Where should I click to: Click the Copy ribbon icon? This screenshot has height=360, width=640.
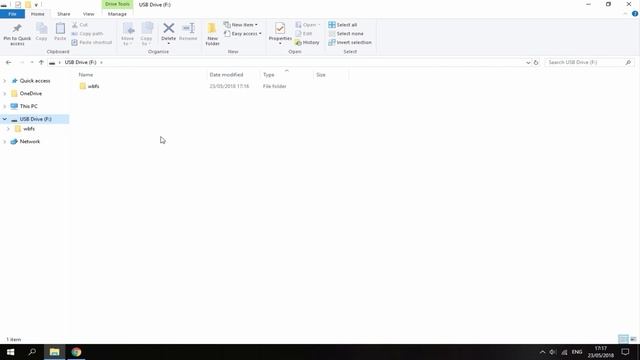coord(41,29)
